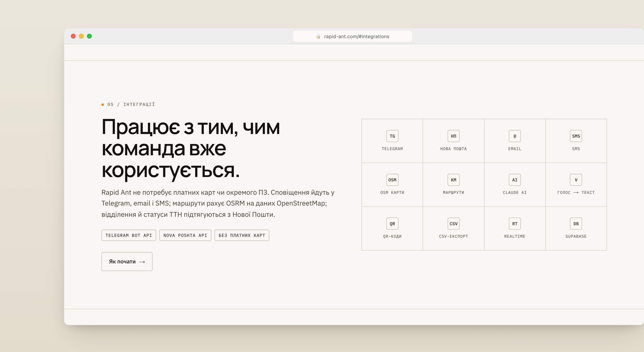Click the AI Claude AI icon
The image size is (644, 352).
pos(515,180)
